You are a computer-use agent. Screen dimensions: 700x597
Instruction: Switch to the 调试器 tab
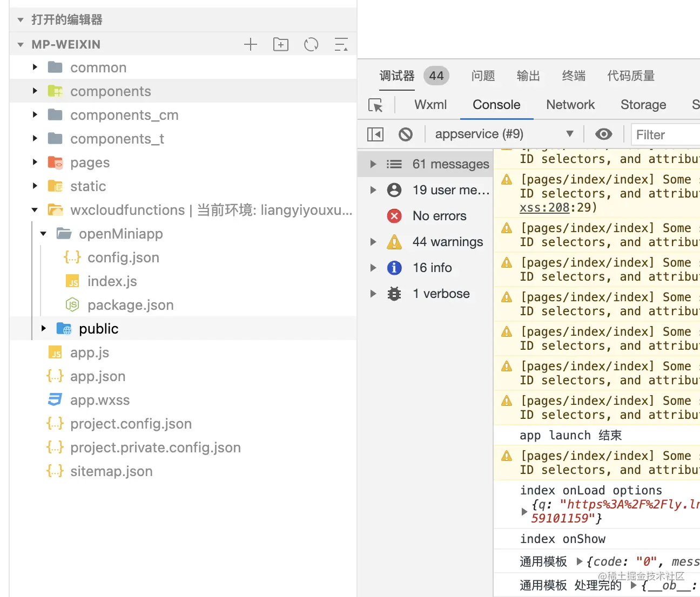(397, 76)
